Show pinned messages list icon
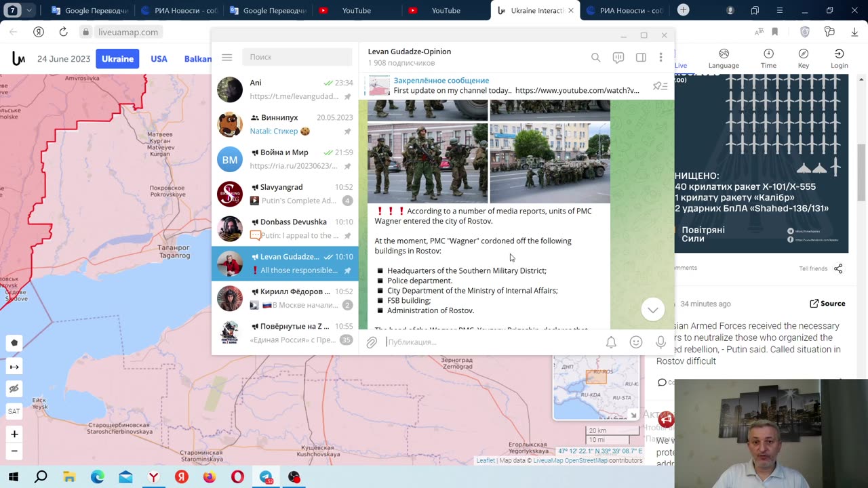 click(x=660, y=86)
